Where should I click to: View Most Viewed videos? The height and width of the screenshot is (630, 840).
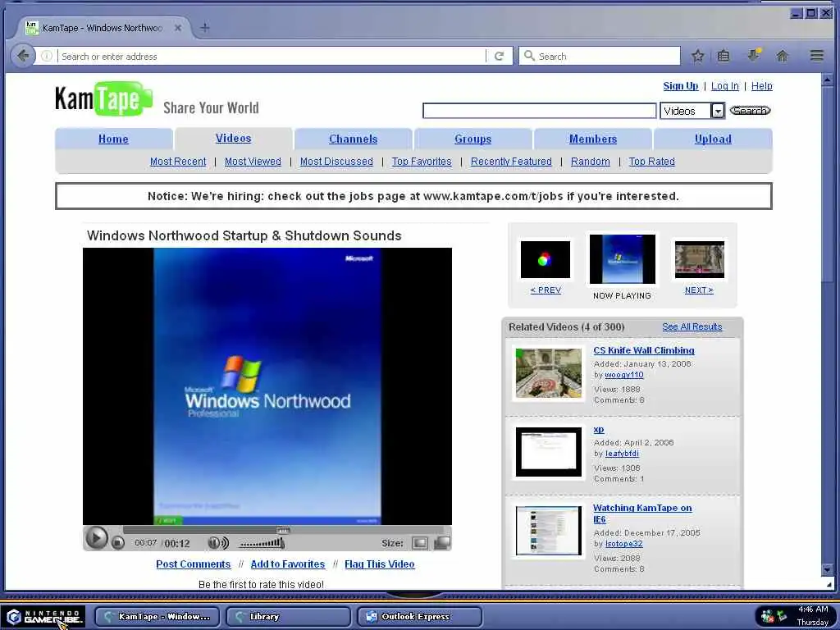pyautogui.click(x=253, y=162)
